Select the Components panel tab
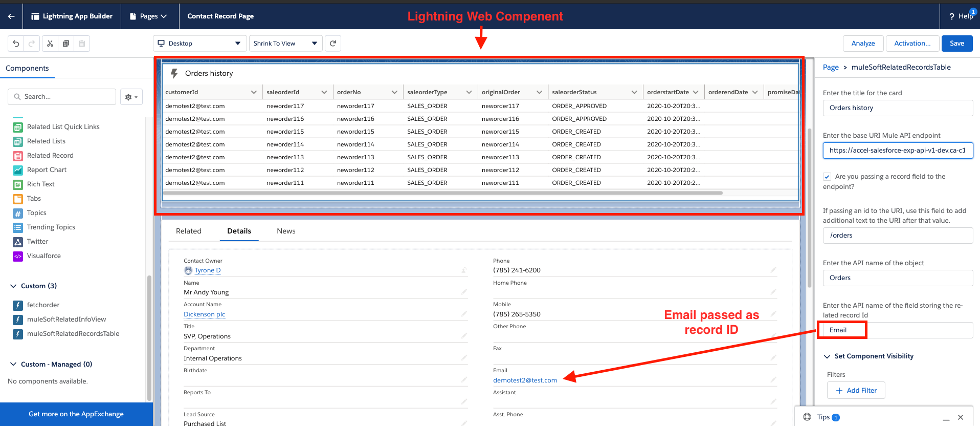Screen dimensions: 980x426 tap(27, 68)
